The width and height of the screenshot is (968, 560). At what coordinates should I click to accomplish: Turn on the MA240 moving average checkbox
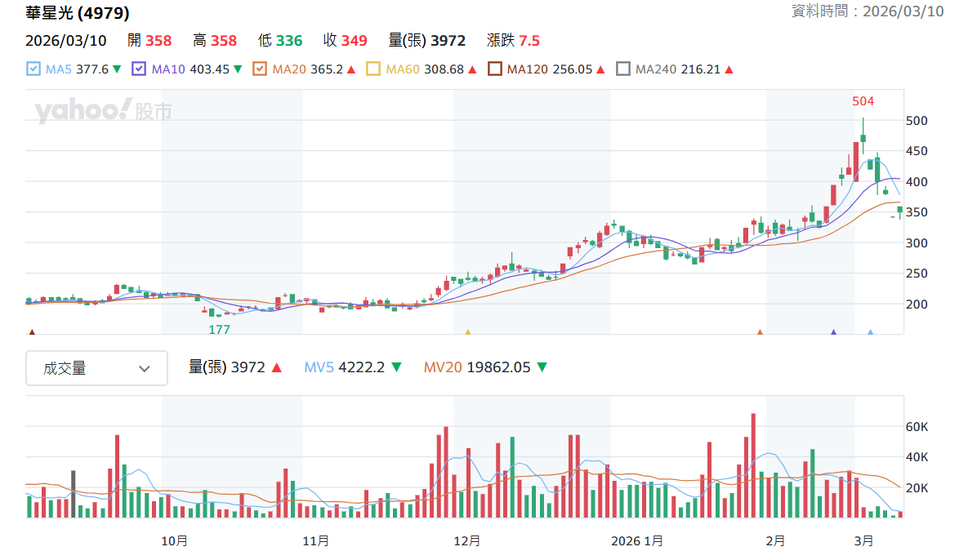pos(623,69)
